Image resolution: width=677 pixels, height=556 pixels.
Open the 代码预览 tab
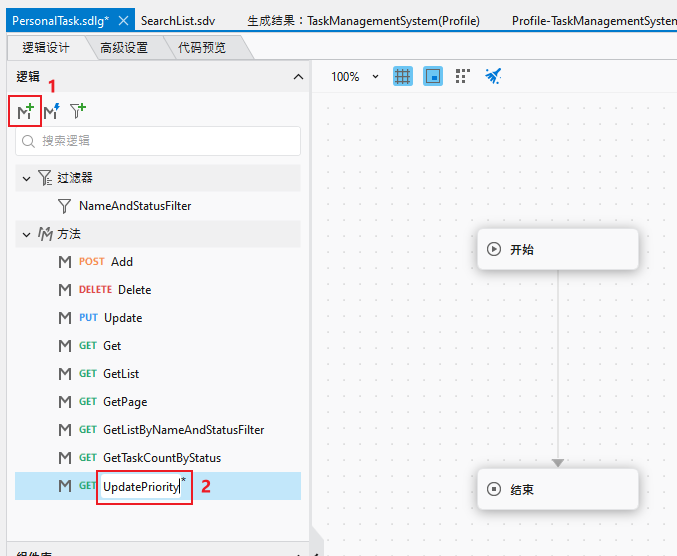(x=202, y=47)
